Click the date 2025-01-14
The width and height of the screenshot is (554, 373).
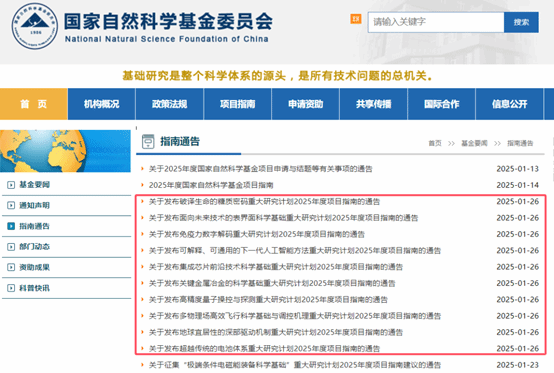[x=517, y=185]
